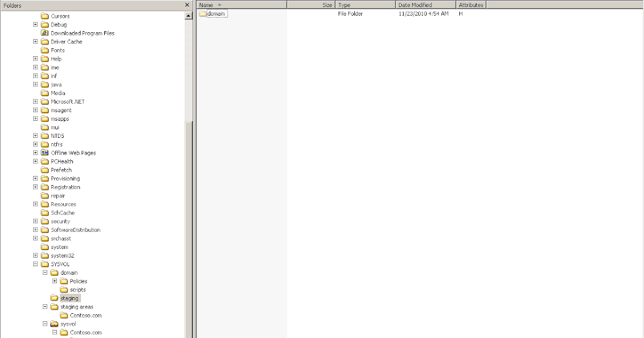
Task: Click the tree scrollbar up arrow
Action: point(189,14)
